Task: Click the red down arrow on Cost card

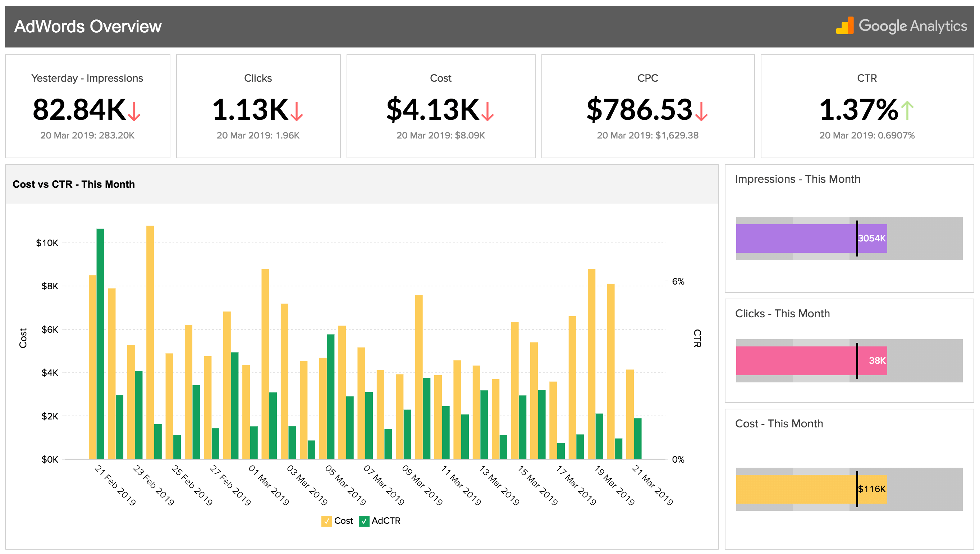Action: [x=487, y=113]
